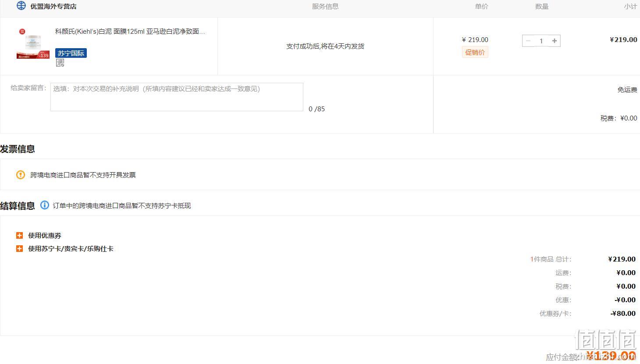Open the 科颜氏(Kiehl's)白泥 product title link
This screenshot has width=640, height=364.
click(130, 32)
